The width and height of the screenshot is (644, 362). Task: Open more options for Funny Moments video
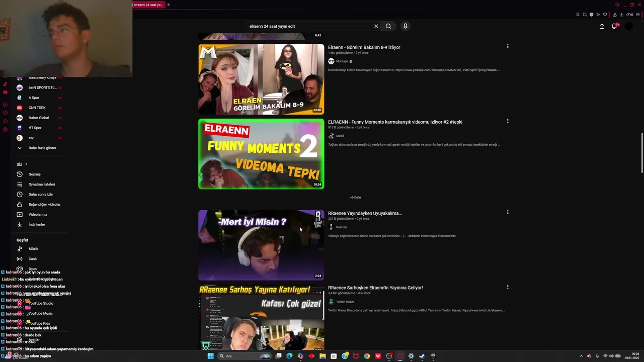pos(508,121)
